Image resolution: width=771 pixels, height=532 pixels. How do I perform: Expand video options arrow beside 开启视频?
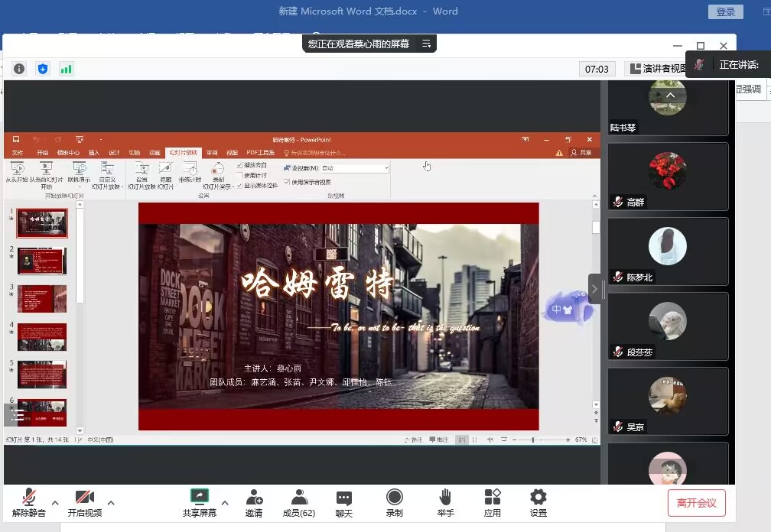(x=112, y=503)
